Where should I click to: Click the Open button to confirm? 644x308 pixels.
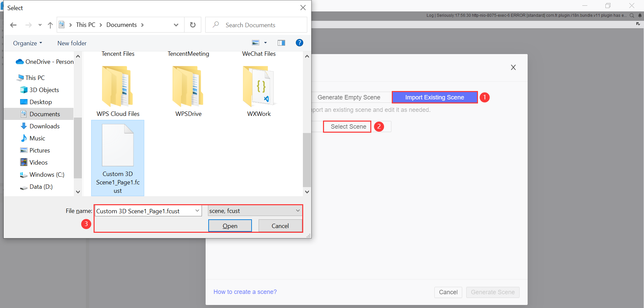pos(230,225)
